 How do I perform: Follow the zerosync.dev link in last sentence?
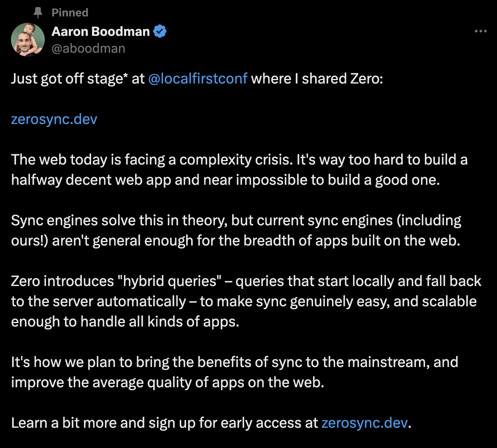[x=365, y=423]
